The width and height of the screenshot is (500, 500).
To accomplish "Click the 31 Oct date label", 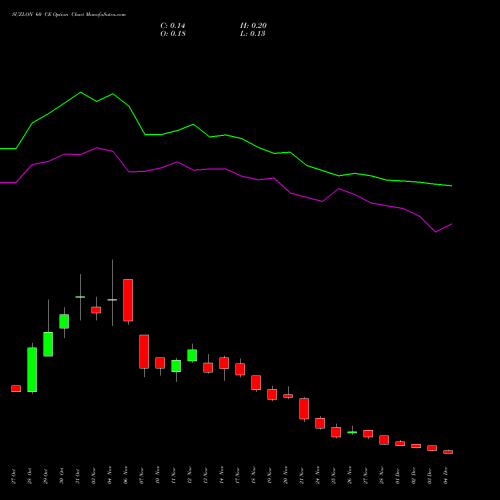I will pyautogui.click(x=78, y=476).
